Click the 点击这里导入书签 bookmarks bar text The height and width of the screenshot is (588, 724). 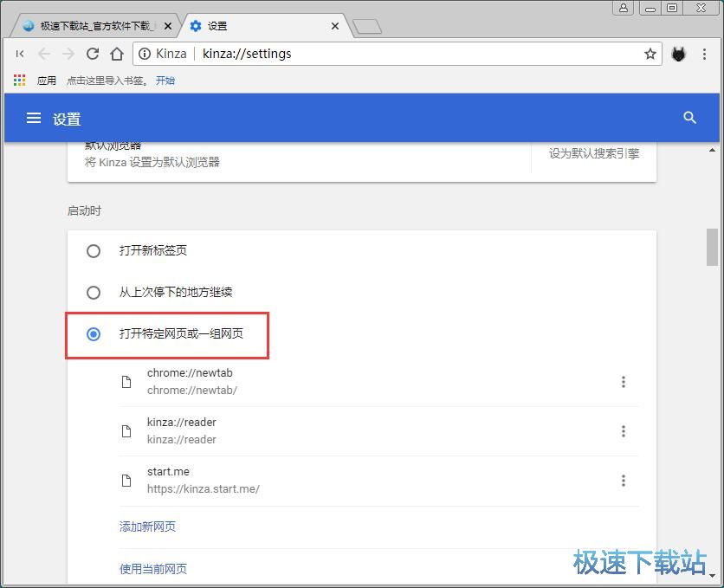click(x=107, y=81)
